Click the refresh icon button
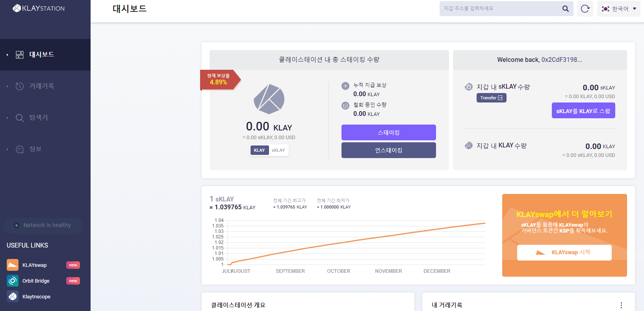 click(585, 9)
